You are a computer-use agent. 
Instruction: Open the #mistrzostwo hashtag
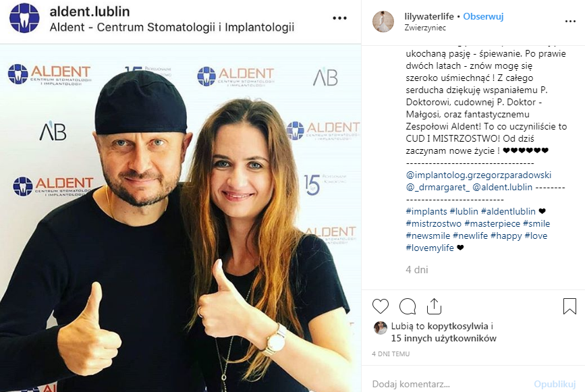(x=434, y=223)
